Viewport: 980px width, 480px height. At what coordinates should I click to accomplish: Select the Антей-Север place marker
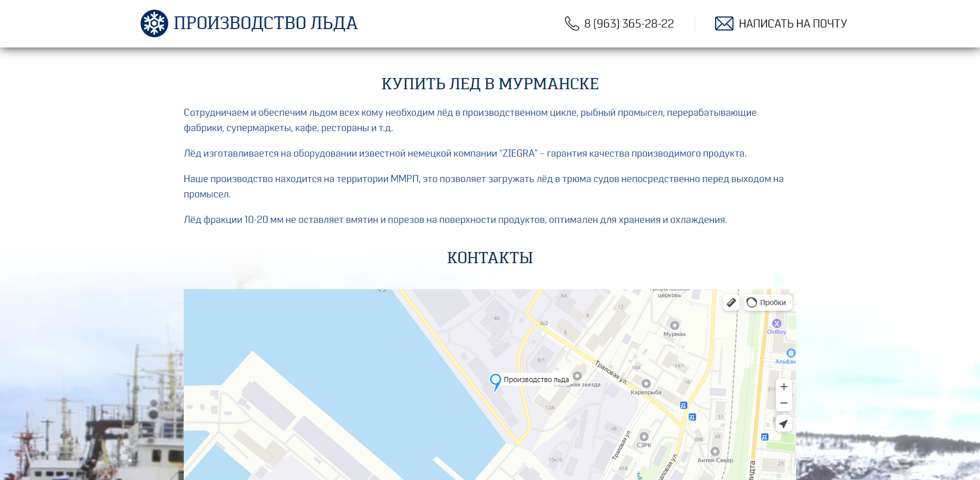point(715,451)
